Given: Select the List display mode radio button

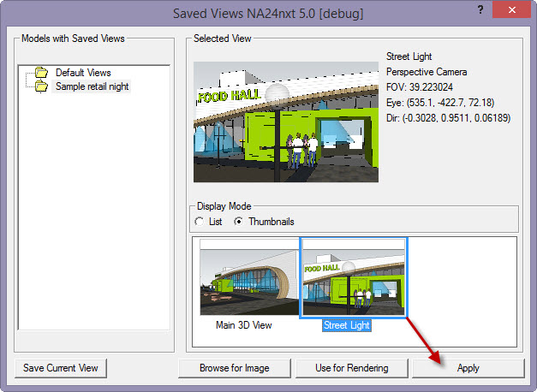Looking at the screenshot, I should [x=200, y=222].
